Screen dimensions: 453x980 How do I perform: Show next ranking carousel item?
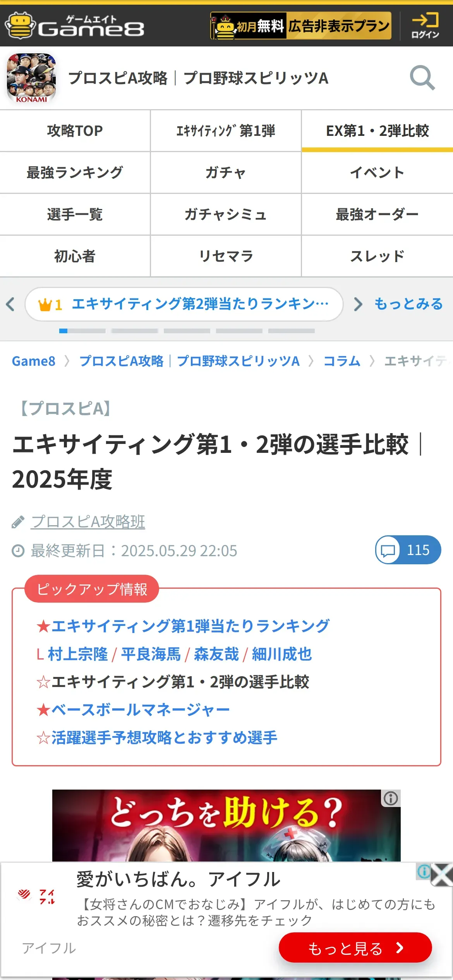[x=358, y=304]
